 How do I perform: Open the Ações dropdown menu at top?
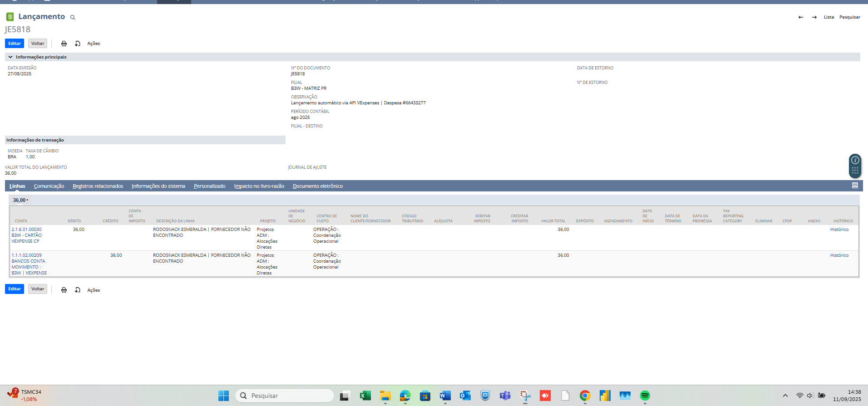tap(94, 44)
